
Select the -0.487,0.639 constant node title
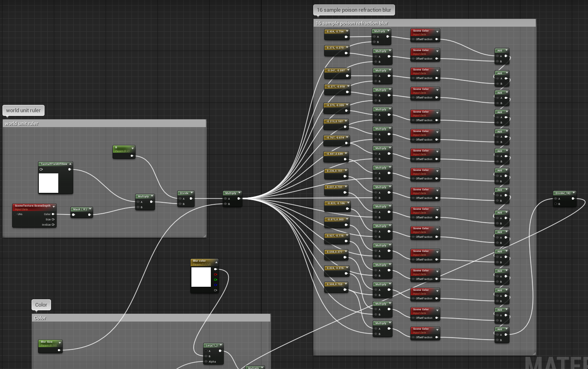pyautogui.click(x=335, y=154)
